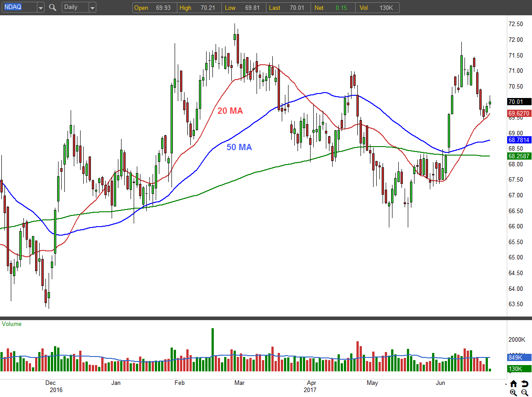The height and width of the screenshot is (397, 532).
Task: Click the green 130K volume tag
Action: click(518, 369)
